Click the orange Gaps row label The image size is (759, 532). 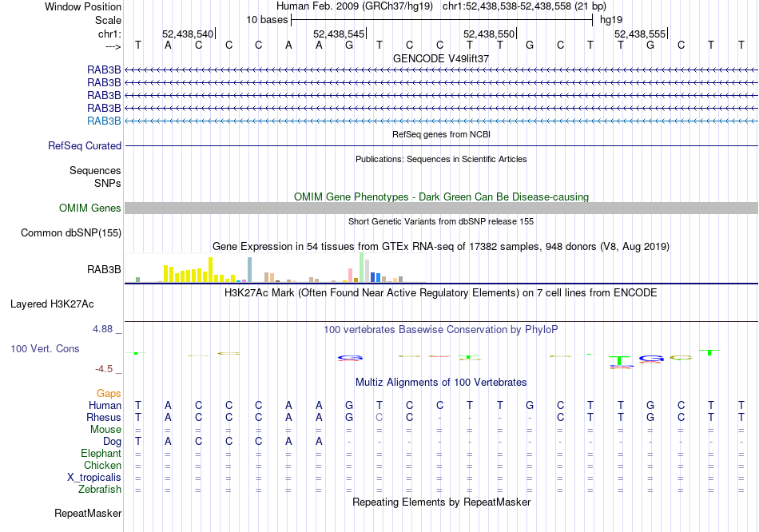click(109, 394)
